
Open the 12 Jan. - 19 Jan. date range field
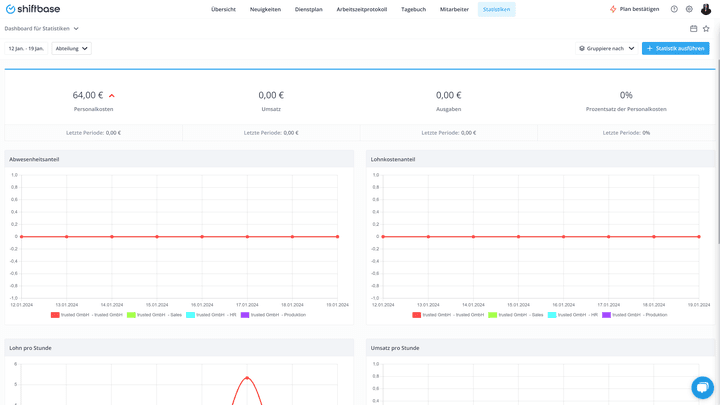pos(26,48)
